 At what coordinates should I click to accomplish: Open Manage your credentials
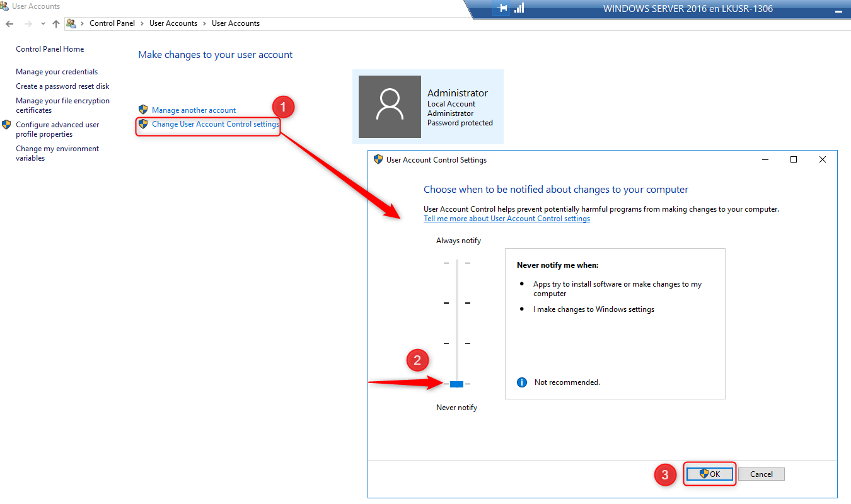57,72
